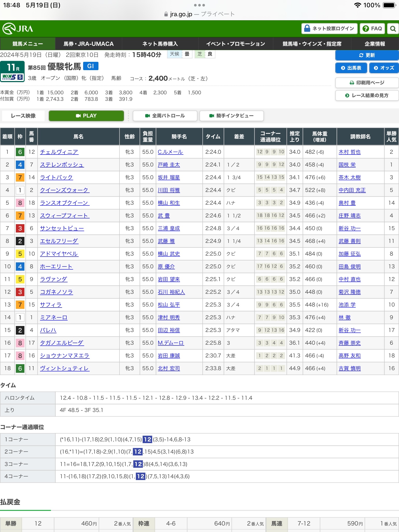Open trainer 国枝 栄

(347, 165)
